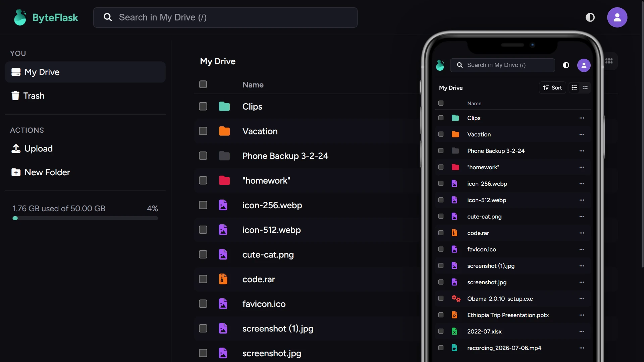The image size is (644, 362).
Task: Tick the select-all checkbox beside Name in desktop list
Action: coord(203,84)
